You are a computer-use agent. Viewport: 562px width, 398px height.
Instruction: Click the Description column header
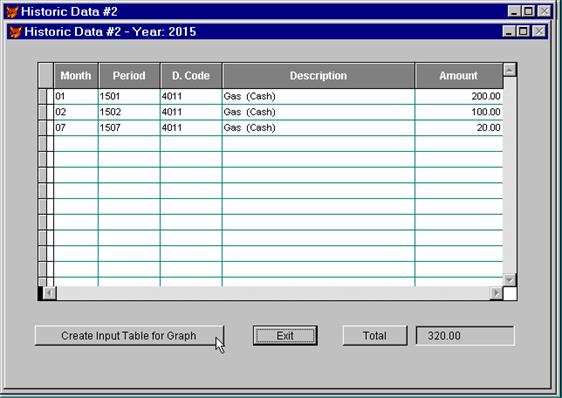pos(318,76)
